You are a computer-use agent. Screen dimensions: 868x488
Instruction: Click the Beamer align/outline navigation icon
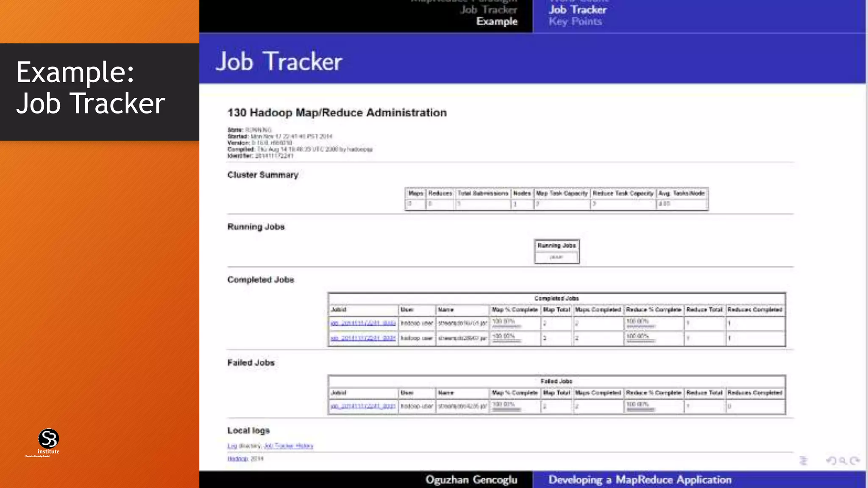[803, 460]
